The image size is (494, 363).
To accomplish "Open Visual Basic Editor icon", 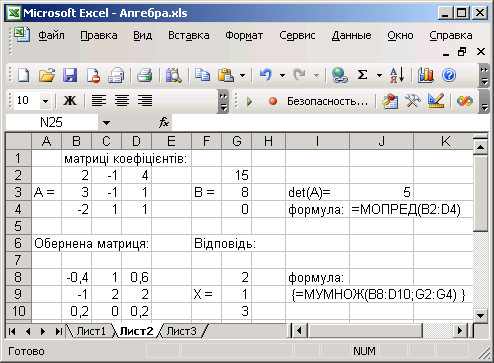I will [x=390, y=101].
